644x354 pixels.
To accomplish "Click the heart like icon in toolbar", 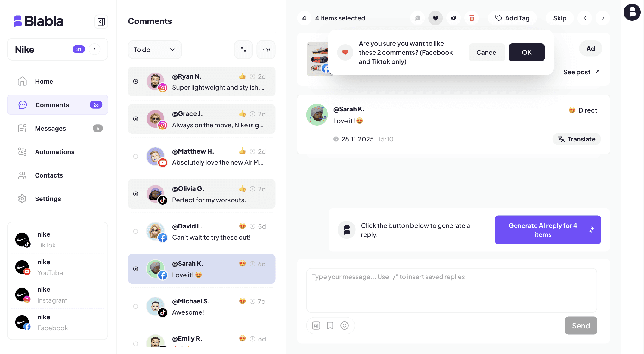I will click(435, 18).
